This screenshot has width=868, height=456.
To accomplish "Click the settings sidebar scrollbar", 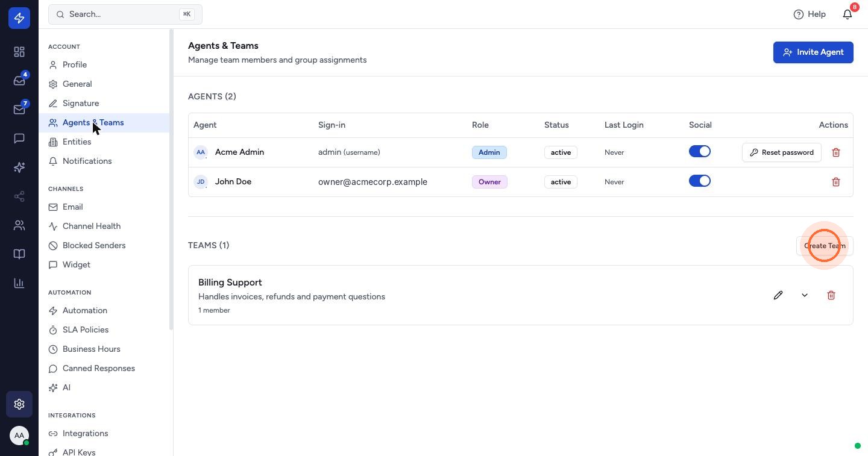I will [x=171, y=180].
